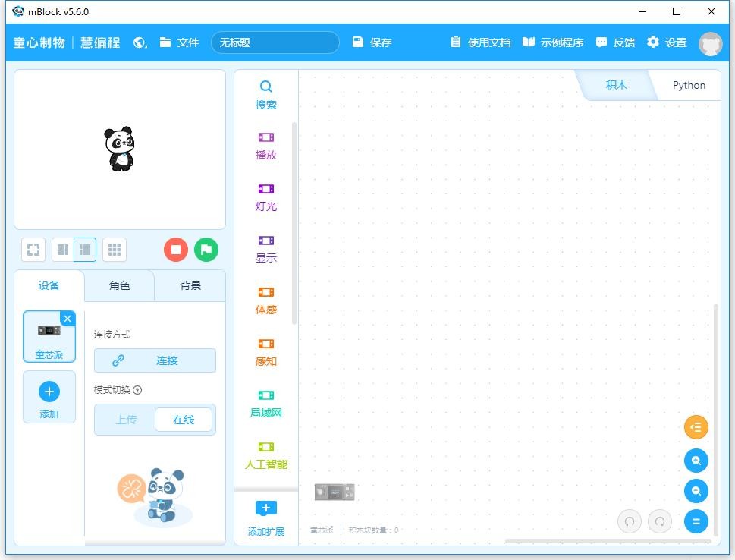Click the 连接 connect button

click(x=155, y=360)
